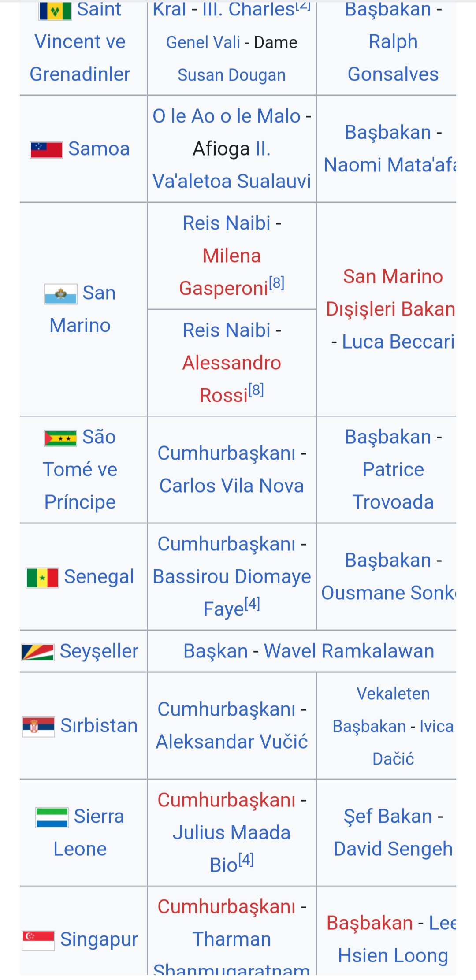Click the Sırbistan flag icon
The height and width of the screenshot is (980, 476).
point(39,727)
